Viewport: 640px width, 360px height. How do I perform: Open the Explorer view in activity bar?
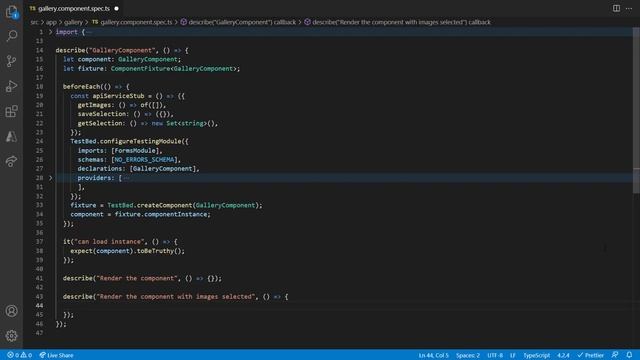[11, 11]
